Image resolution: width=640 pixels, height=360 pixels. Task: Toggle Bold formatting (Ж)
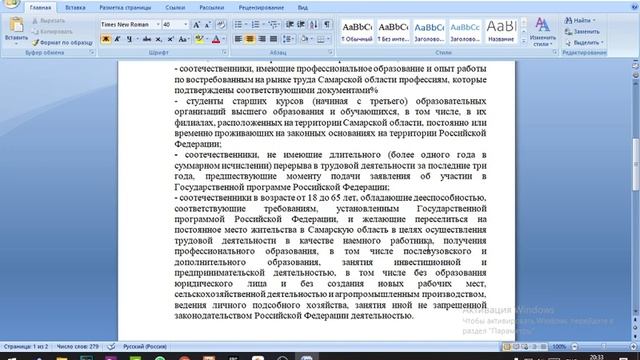pos(106,39)
